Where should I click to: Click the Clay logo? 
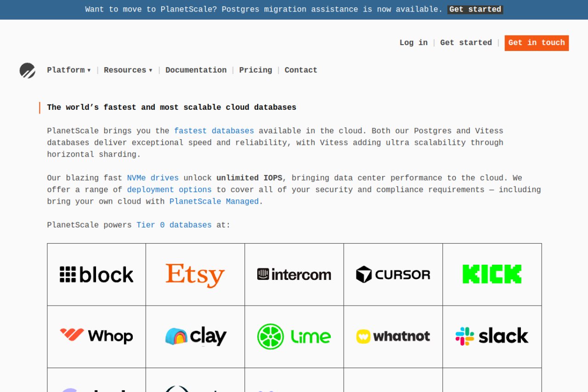pos(195,336)
